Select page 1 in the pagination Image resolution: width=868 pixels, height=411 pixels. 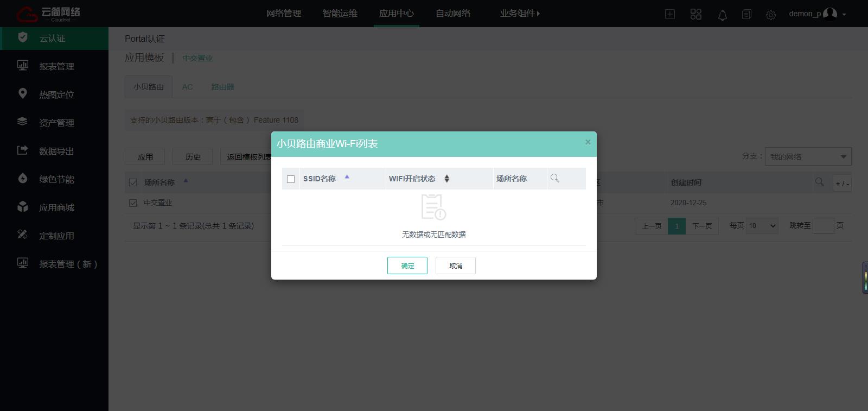[x=676, y=226]
